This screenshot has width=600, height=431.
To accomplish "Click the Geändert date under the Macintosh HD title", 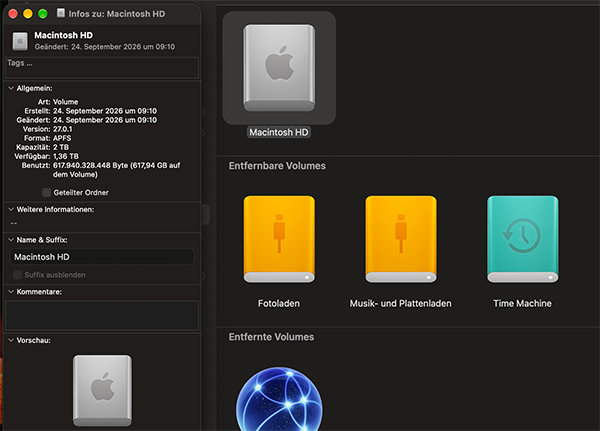I will pyautogui.click(x=104, y=47).
